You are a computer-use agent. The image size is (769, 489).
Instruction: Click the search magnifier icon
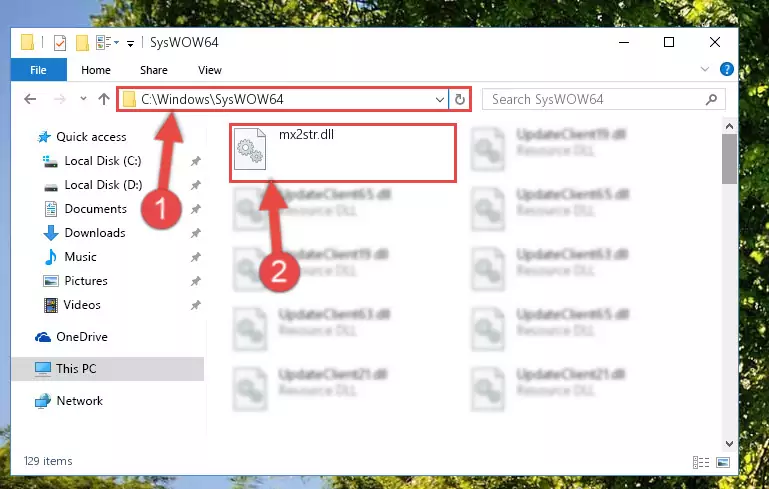click(711, 100)
